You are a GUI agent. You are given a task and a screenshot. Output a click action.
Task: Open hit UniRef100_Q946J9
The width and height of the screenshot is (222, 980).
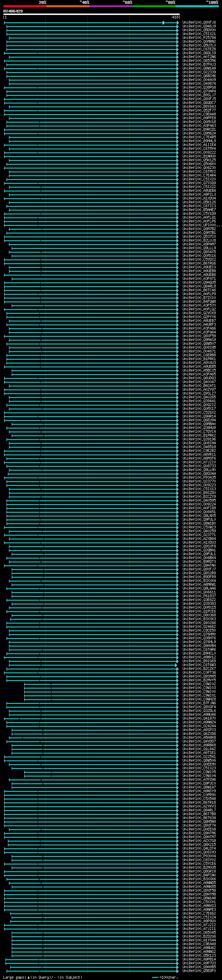click(199, 26)
